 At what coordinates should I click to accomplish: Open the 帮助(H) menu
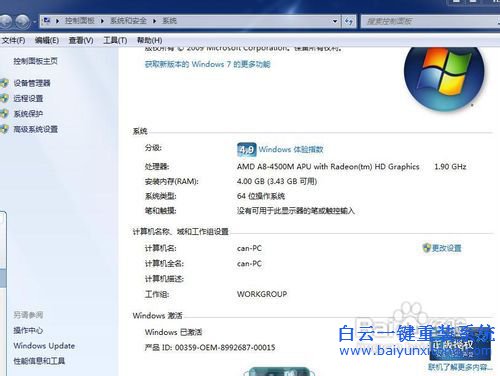[x=150, y=40]
